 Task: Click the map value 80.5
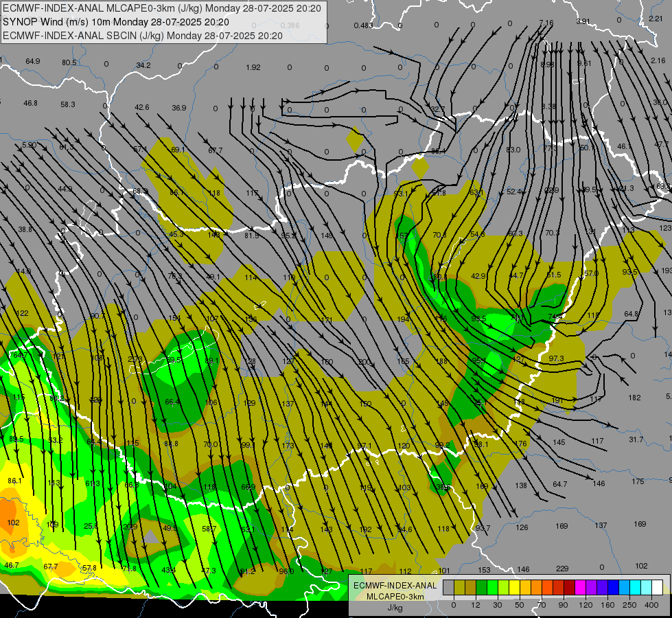[x=69, y=62]
